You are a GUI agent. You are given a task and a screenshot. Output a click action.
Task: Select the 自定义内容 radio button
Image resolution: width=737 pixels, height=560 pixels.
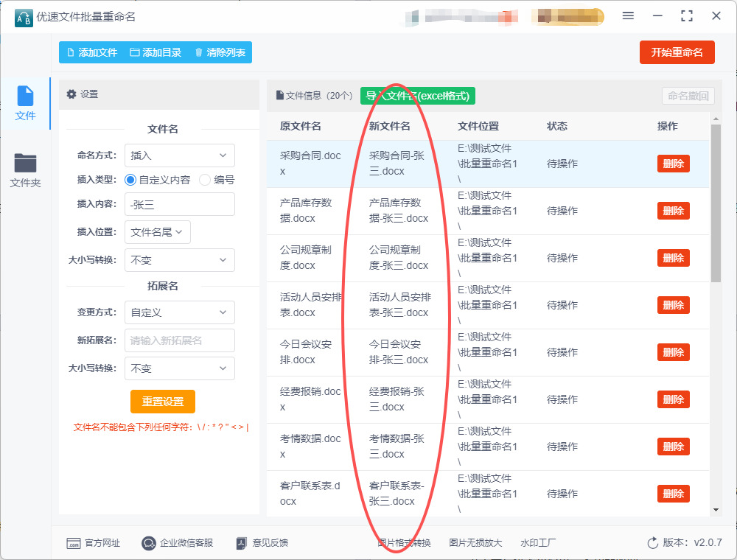pos(130,180)
